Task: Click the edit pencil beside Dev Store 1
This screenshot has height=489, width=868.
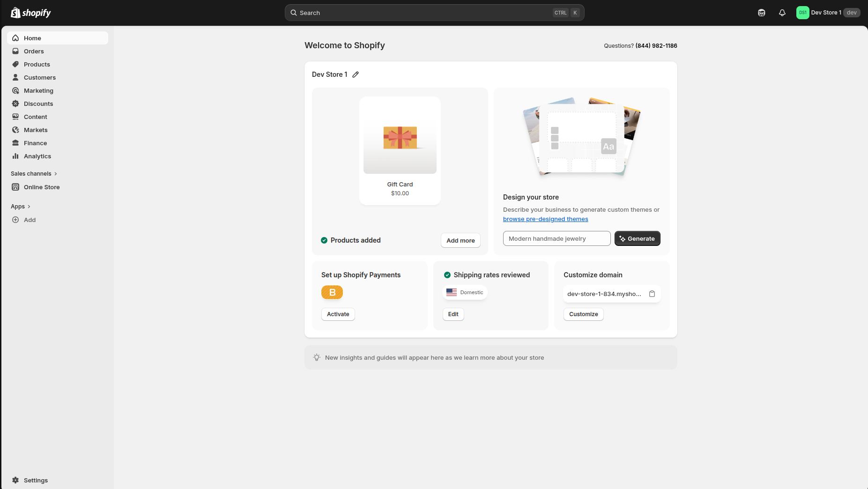Action: pos(356,74)
